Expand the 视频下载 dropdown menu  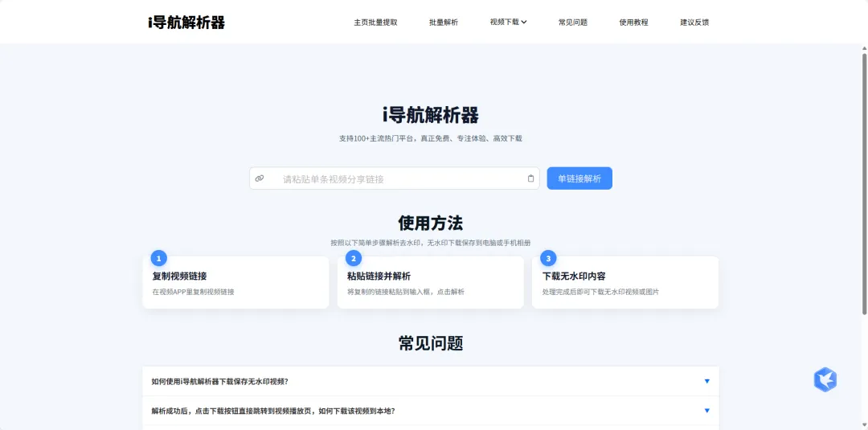[x=508, y=23]
